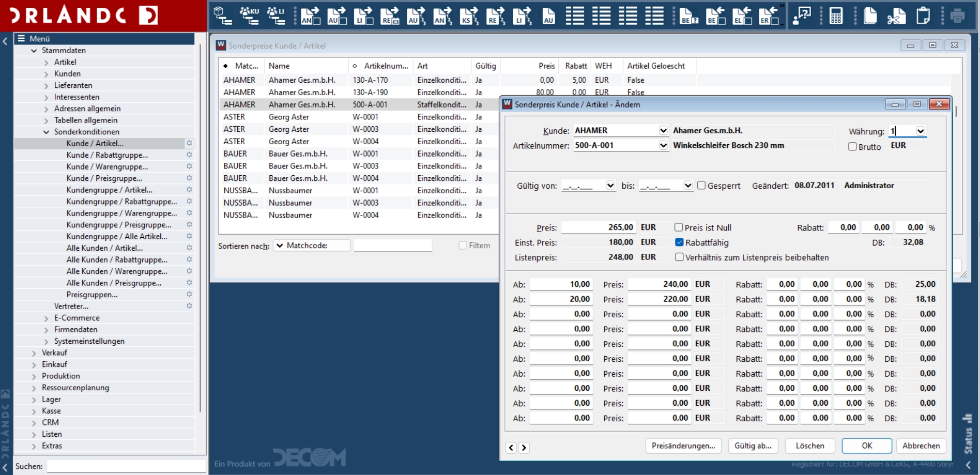Click gear icon beside Preisgruppen
The image size is (980, 475).
[189, 294]
